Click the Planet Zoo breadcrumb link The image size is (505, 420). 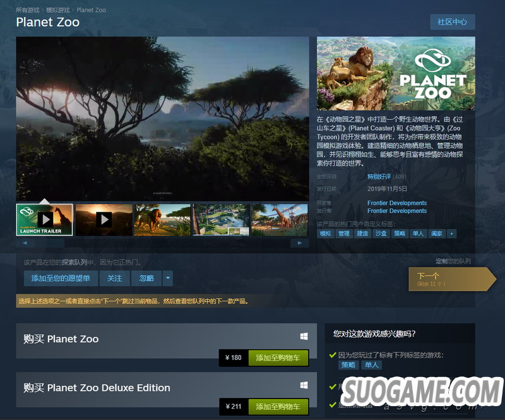[x=91, y=10]
